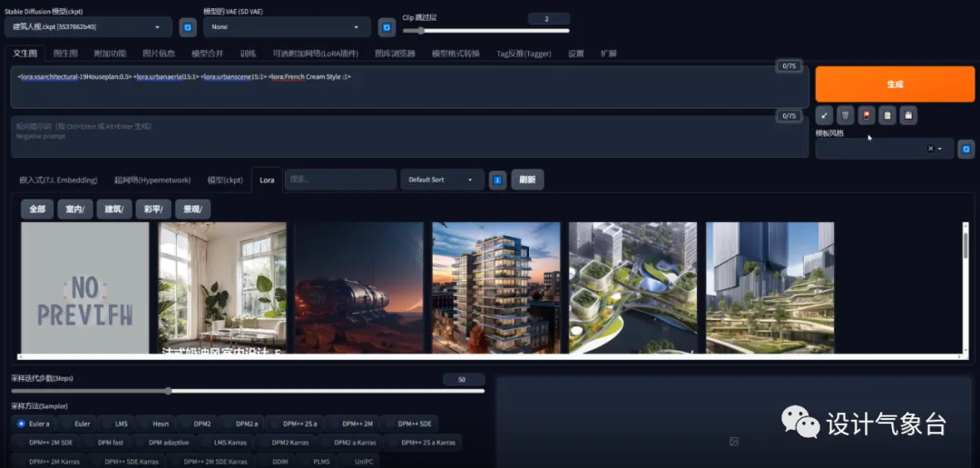Filter Lora cards by 景观/
Viewport: 980px width, 468px height.
[x=192, y=210]
